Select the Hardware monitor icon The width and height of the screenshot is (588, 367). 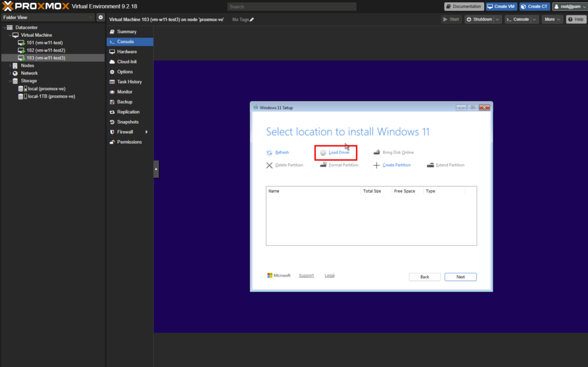(112, 52)
